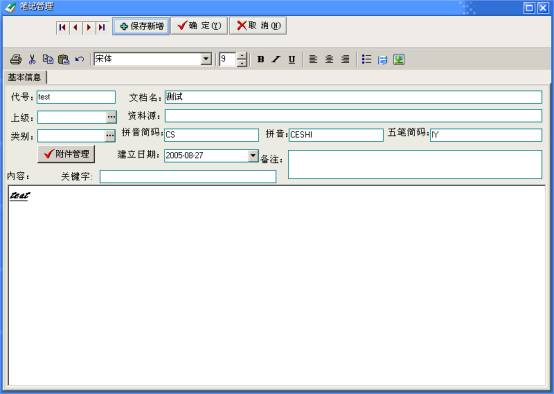Click the 拼音简码 field containing CS

[x=211, y=135]
